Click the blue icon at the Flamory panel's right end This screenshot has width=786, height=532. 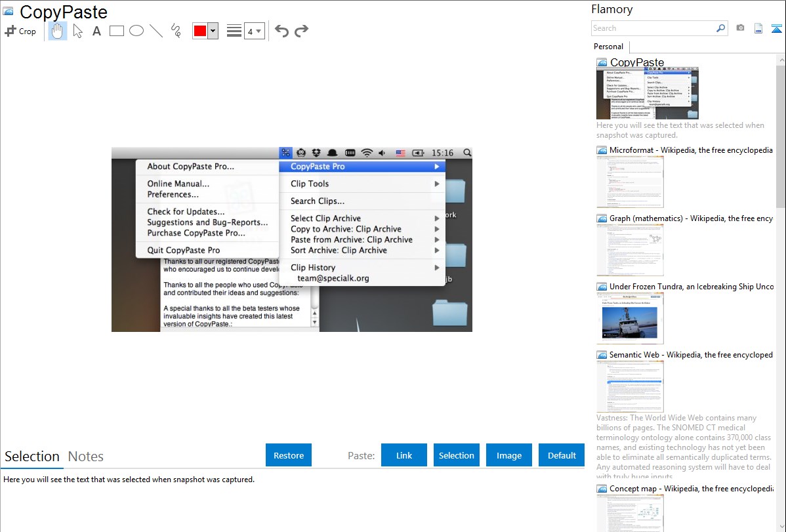pos(776,28)
